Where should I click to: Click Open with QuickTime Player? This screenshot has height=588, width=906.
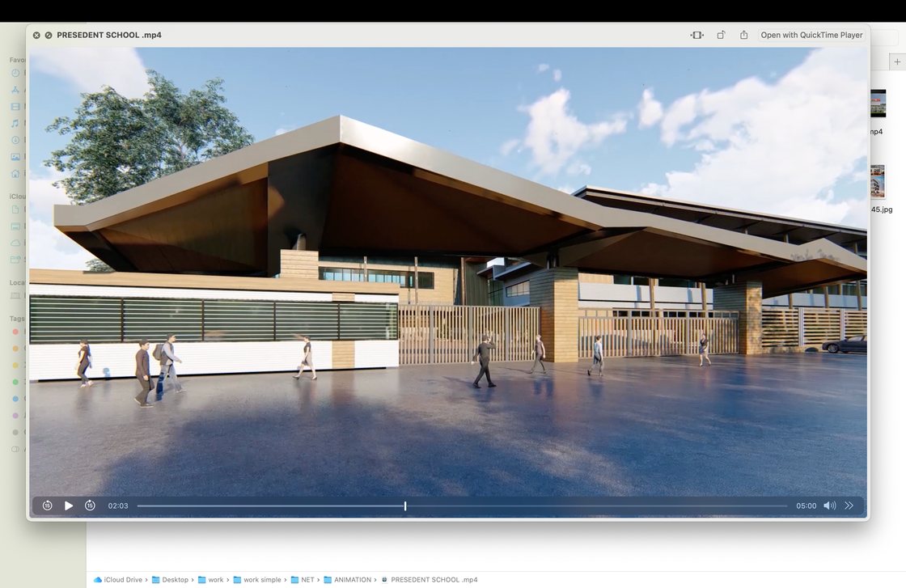point(811,36)
